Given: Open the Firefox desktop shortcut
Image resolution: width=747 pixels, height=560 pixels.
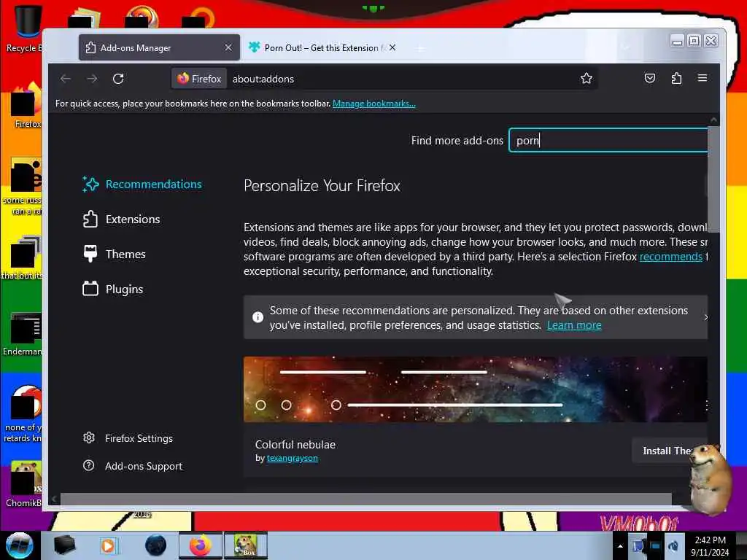Looking at the screenshot, I should [x=26, y=106].
